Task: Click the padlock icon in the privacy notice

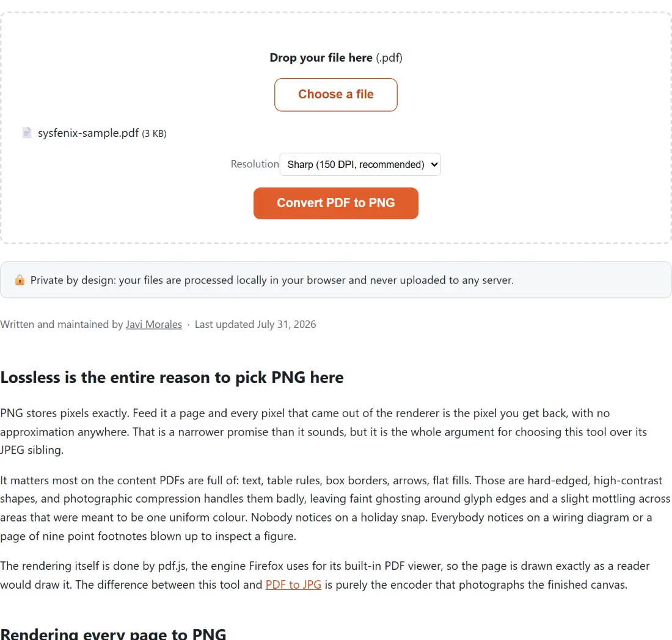Action: (20, 280)
